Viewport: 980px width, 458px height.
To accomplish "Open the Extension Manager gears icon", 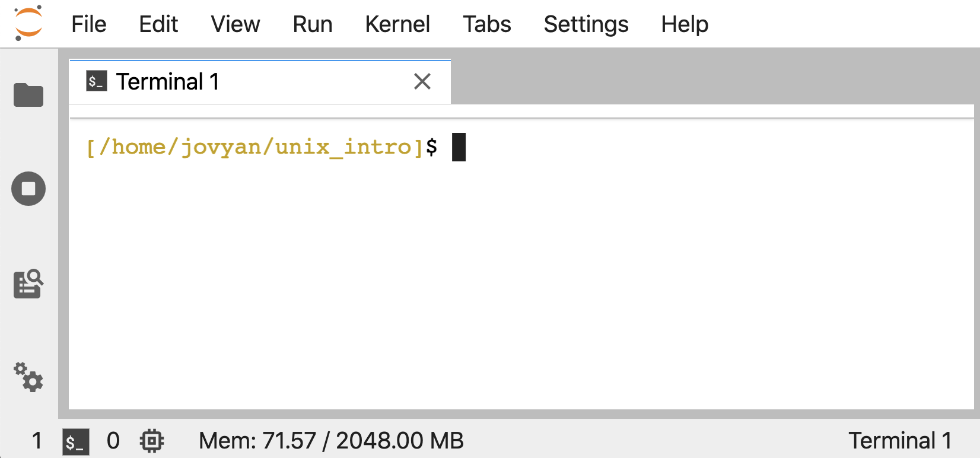I will point(28,377).
